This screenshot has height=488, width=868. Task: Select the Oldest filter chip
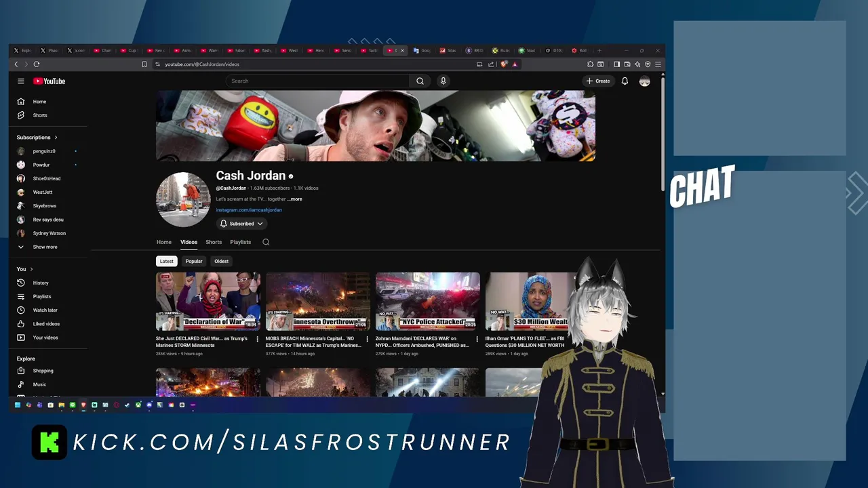[221, 261]
